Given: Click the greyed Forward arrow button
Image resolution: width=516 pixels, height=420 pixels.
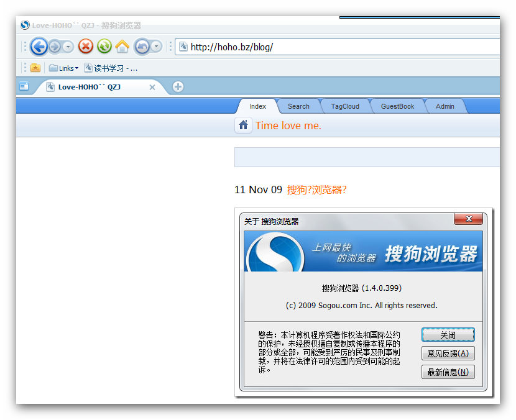Looking at the screenshot, I should pos(55,47).
